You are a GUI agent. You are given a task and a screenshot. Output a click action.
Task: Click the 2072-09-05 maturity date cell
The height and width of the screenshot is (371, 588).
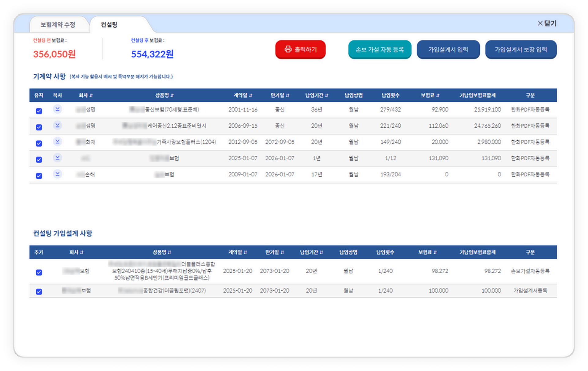tap(280, 142)
